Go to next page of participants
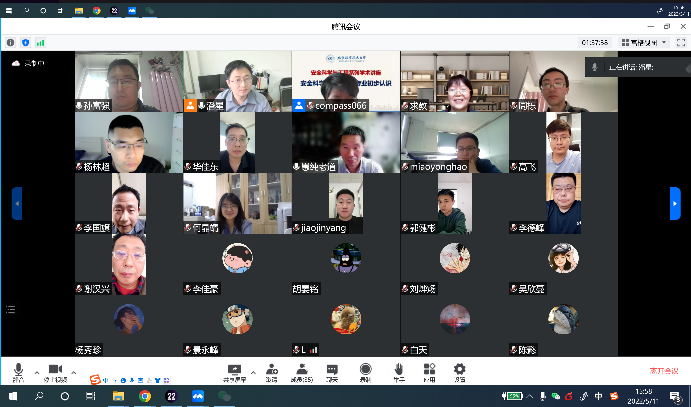The image size is (691, 407). tap(675, 203)
